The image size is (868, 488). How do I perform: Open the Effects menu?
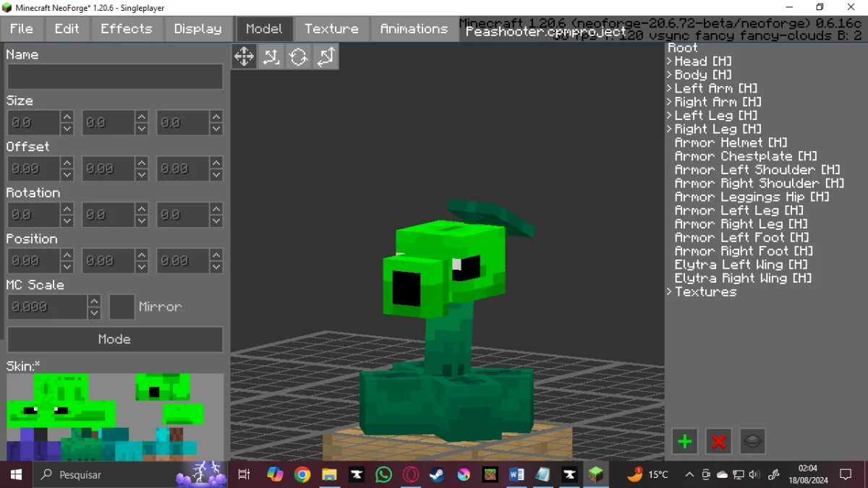coord(127,29)
